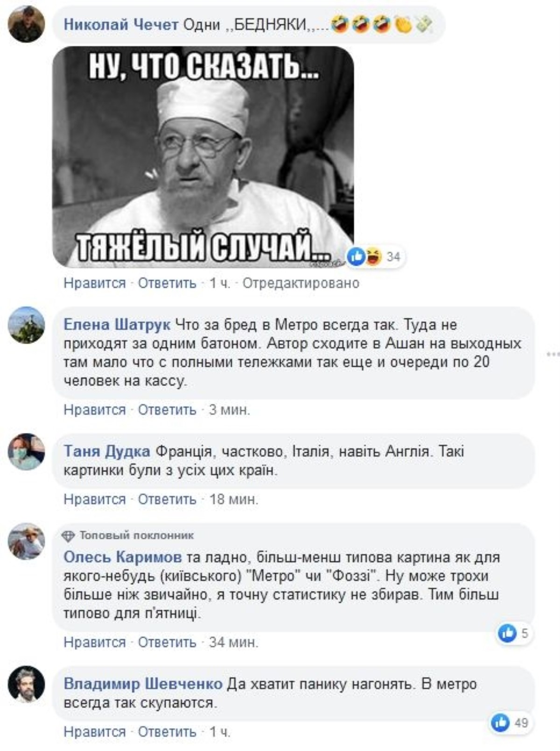Open Таня Дудка's profile avatar
This screenshot has height=751, width=560.
(x=26, y=452)
